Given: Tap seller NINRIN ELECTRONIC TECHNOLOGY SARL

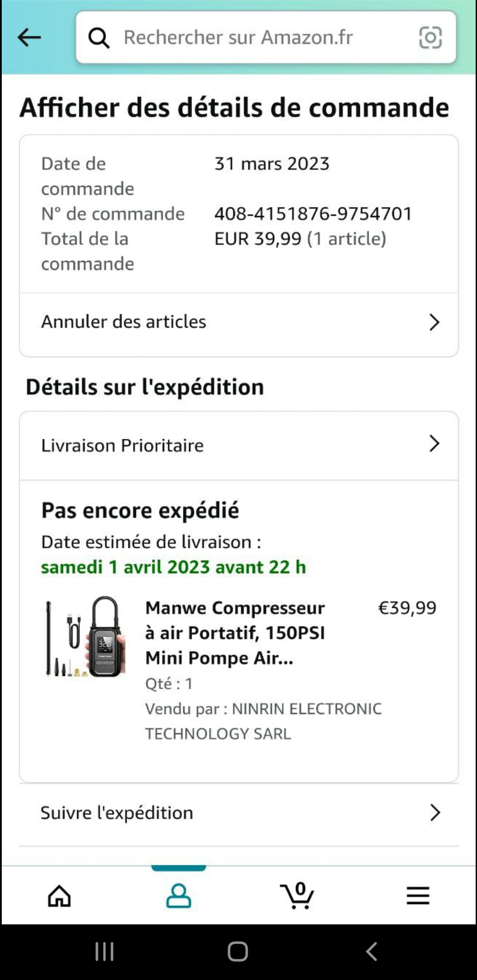Looking at the screenshot, I should point(263,721).
